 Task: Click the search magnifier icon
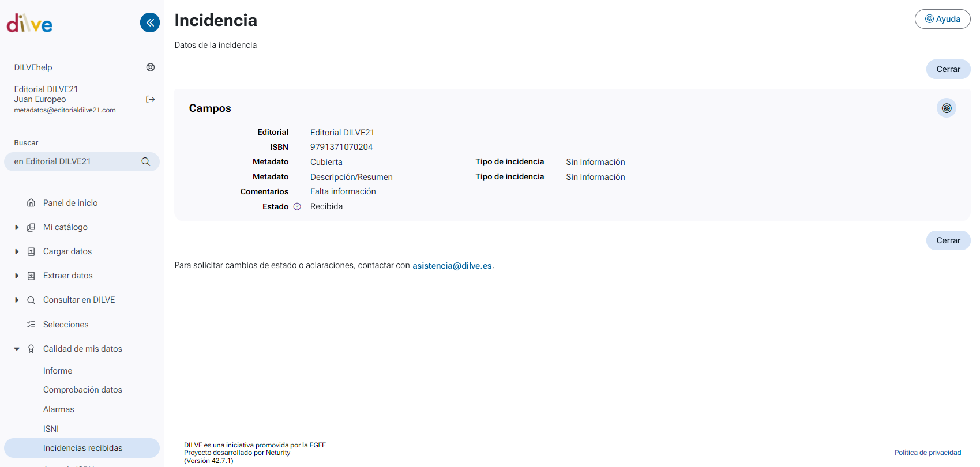coord(146,161)
